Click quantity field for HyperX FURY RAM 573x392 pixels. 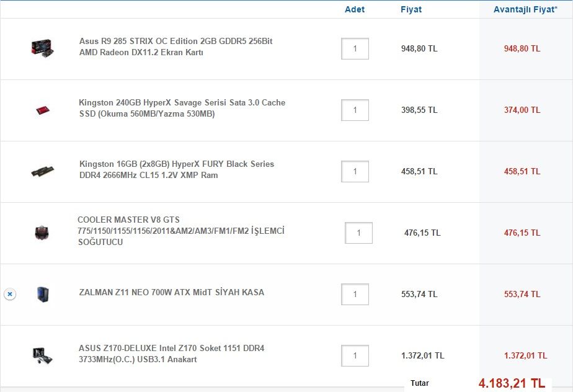355,171
